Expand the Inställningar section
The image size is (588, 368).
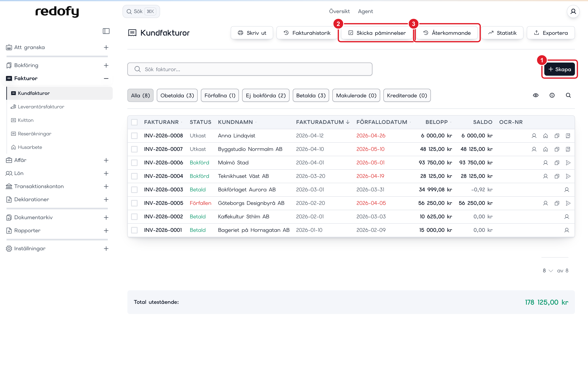106,249
